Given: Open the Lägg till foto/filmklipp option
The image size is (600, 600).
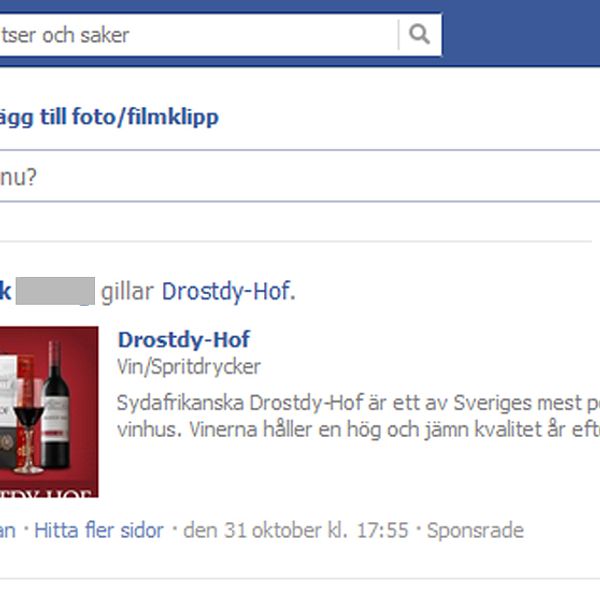Looking at the screenshot, I should [x=109, y=117].
